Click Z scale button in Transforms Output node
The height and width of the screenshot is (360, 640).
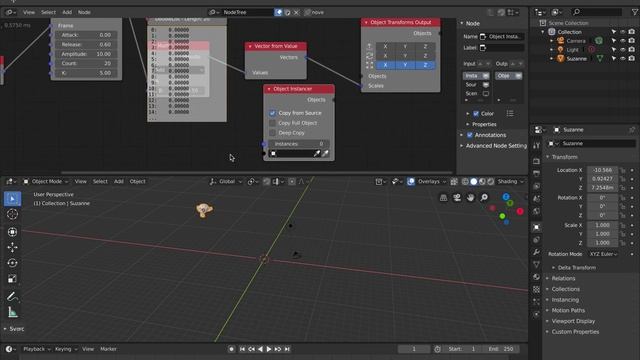(425, 65)
